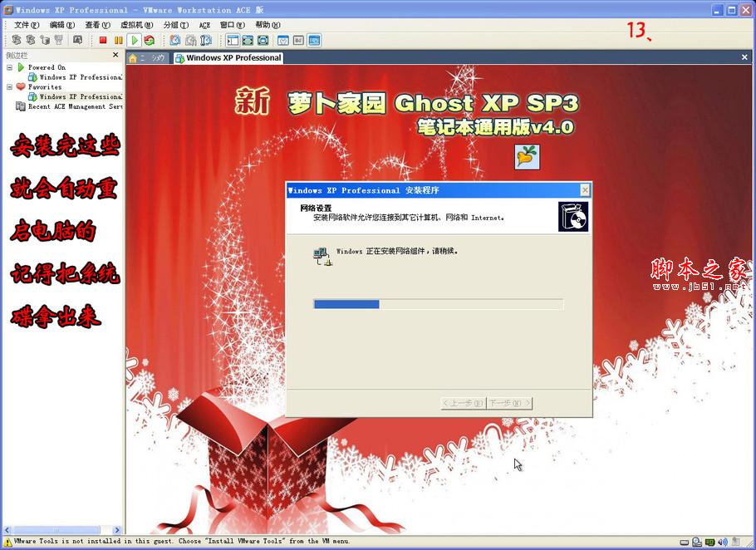Open the 查看(V) menu
The image size is (756, 550).
pyautogui.click(x=97, y=25)
